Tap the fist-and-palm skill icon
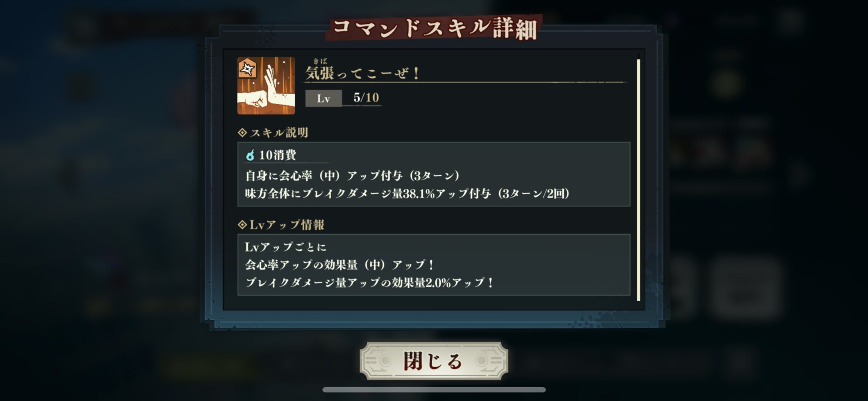868x401 pixels. pos(266,85)
